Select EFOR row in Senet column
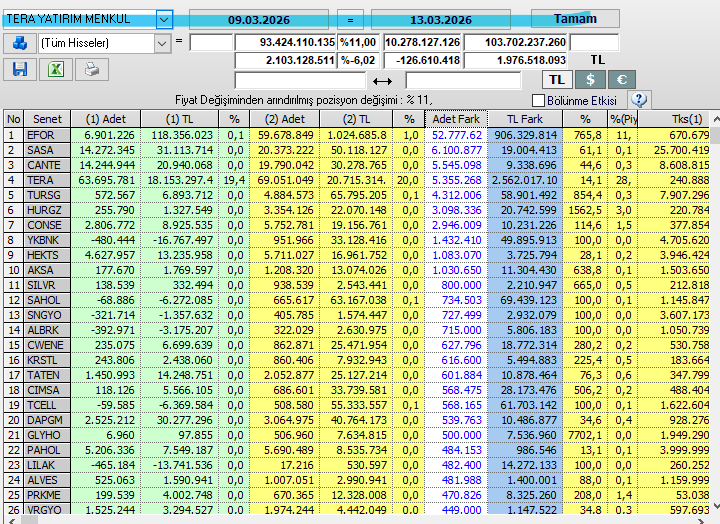Image resolution: width=720 pixels, height=524 pixels. (47, 135)
